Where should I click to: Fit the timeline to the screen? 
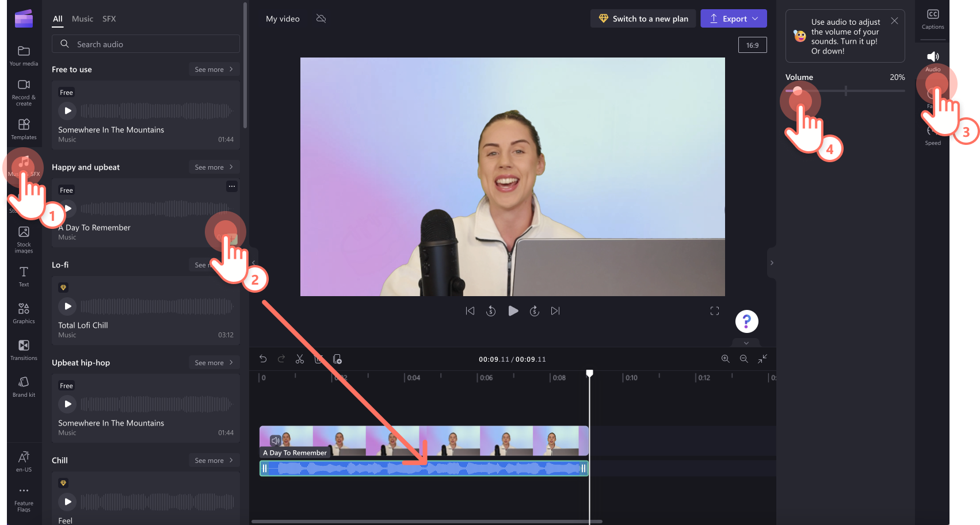click(x=762, y=359)
